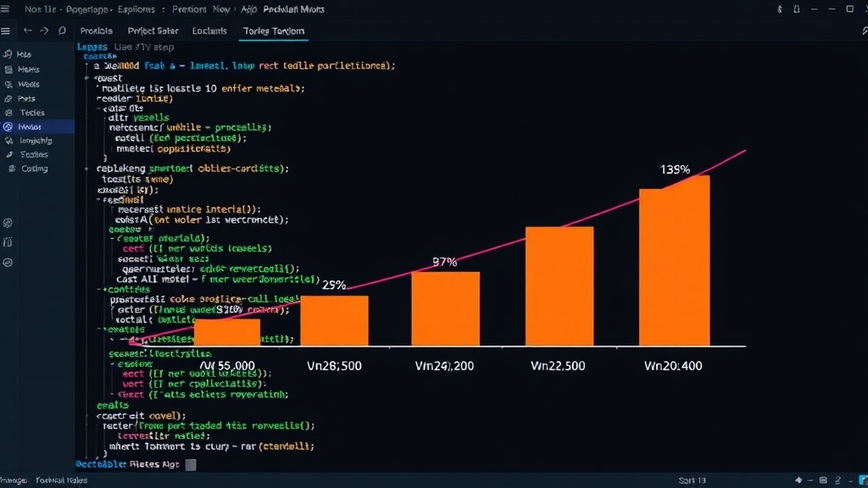Click the bottom round icon in lower sidebar
868x488 pixels.
8,263
